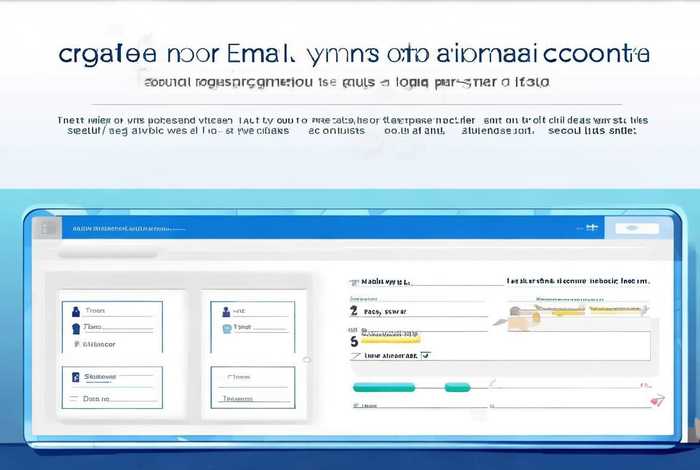
Task: Select the person icon beside "Tnom"
Action: pyautogui.click(x=75, y=310)
